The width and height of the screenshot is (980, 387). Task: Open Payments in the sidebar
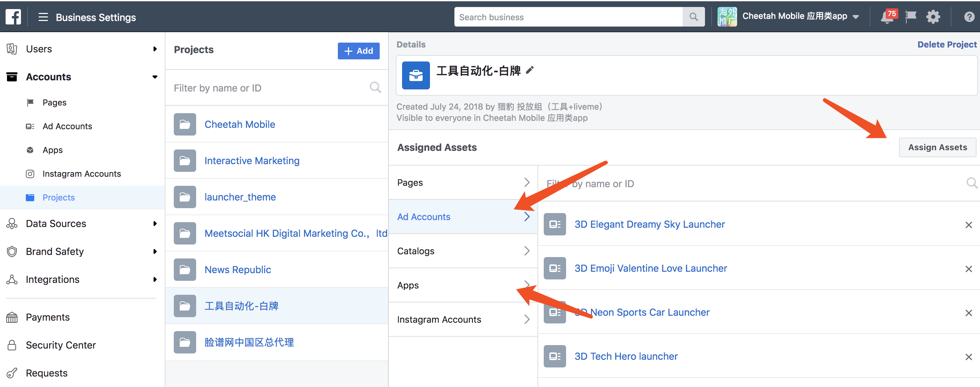pos(47,317)
